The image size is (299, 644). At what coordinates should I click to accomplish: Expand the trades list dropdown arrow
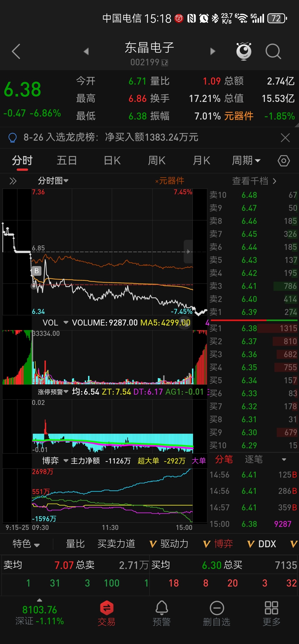pos(284,460)
